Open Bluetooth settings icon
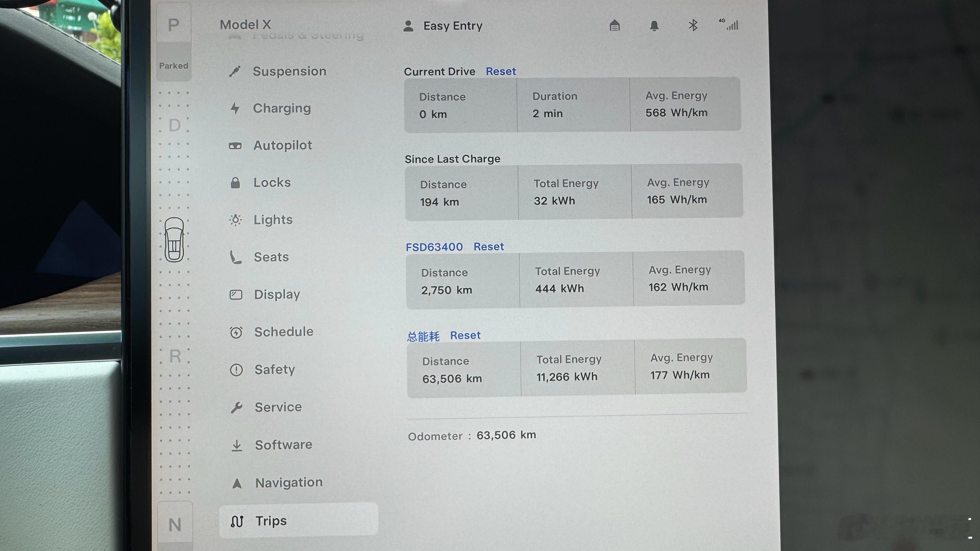The image size is (980, 551). tap(693, 26)
